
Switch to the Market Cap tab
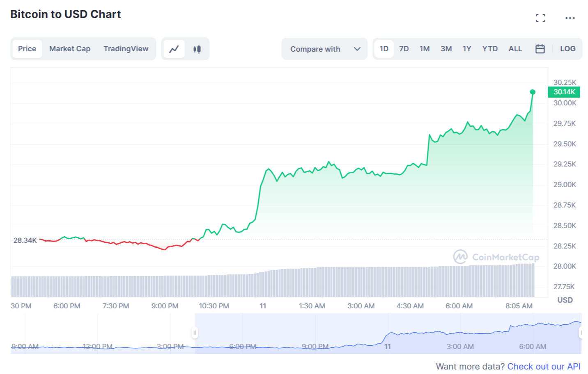[x=70, y=49]
